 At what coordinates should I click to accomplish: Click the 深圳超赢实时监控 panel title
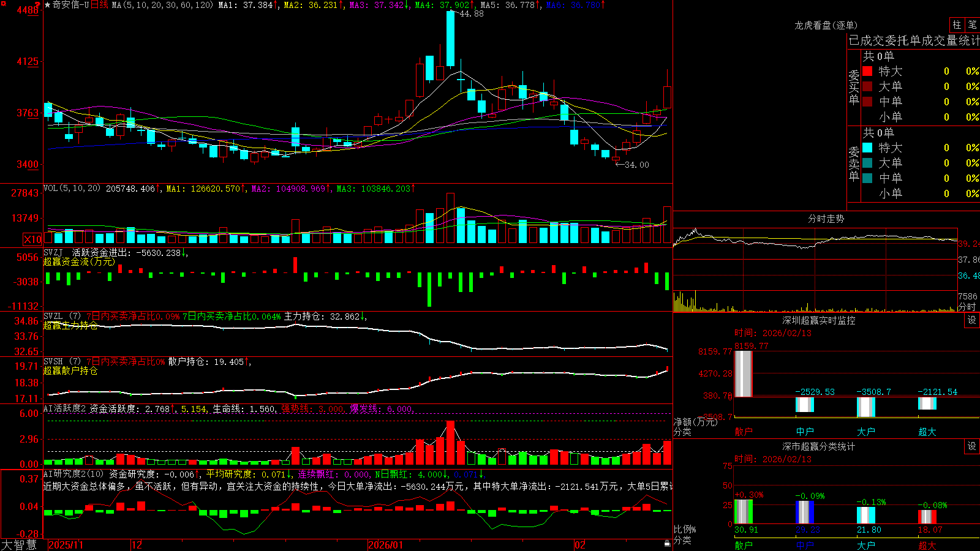[x=819, y=320]
